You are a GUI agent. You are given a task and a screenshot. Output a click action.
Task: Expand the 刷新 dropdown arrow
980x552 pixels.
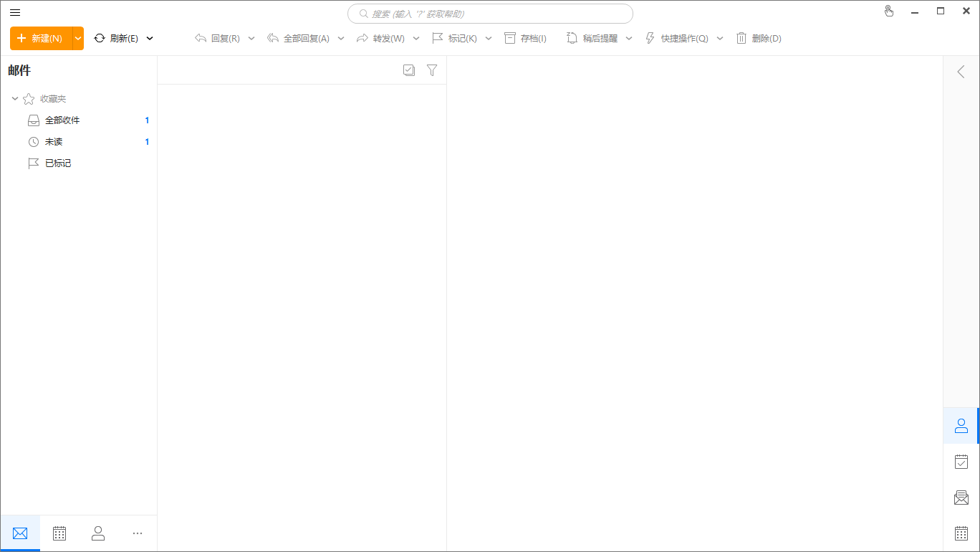pos(150,39)
